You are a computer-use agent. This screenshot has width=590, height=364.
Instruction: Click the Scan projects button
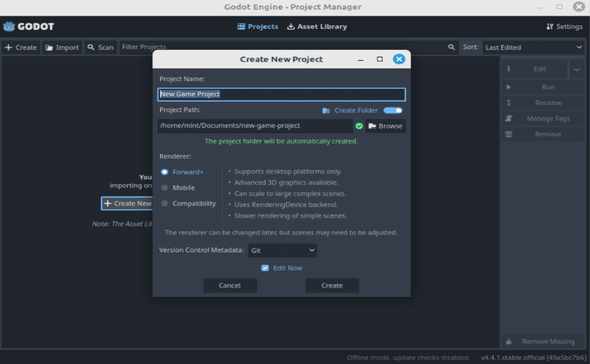100,47
